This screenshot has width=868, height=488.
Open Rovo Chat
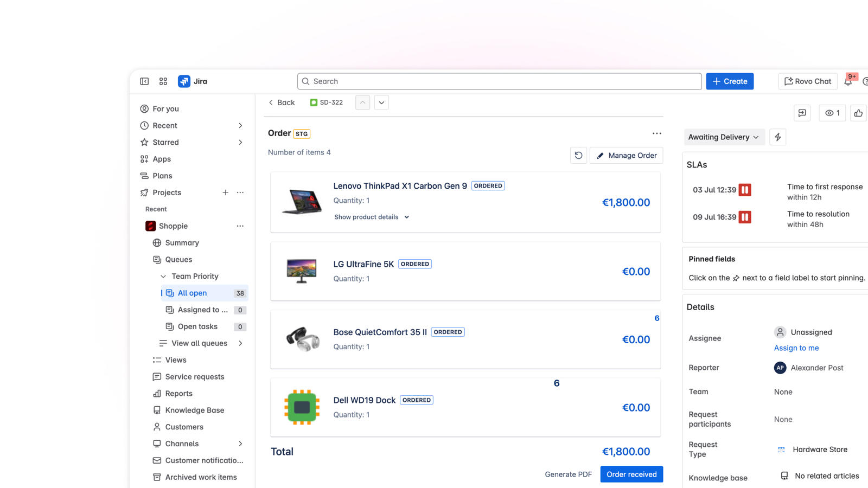coord(808,81)
